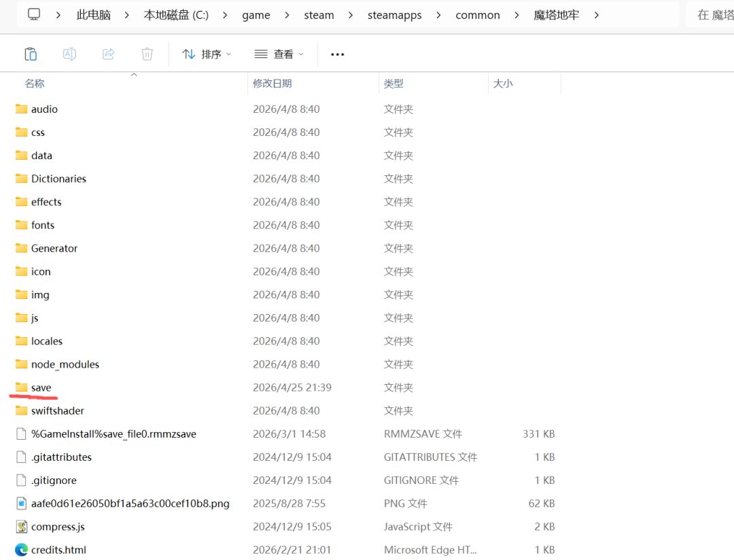Click the GITIGNORE 文件 type cell
This screenshot has width=734, height=560.
click(x=421, y=480)
